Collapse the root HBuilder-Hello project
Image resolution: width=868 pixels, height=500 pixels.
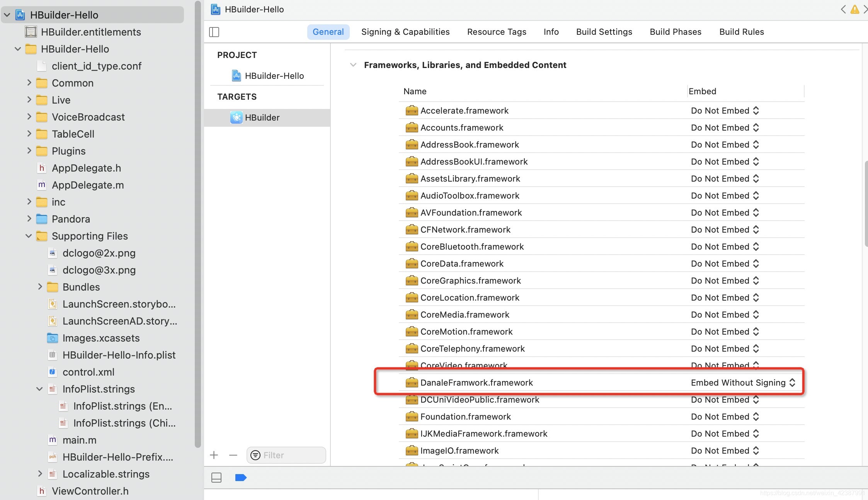click(7, 15)
